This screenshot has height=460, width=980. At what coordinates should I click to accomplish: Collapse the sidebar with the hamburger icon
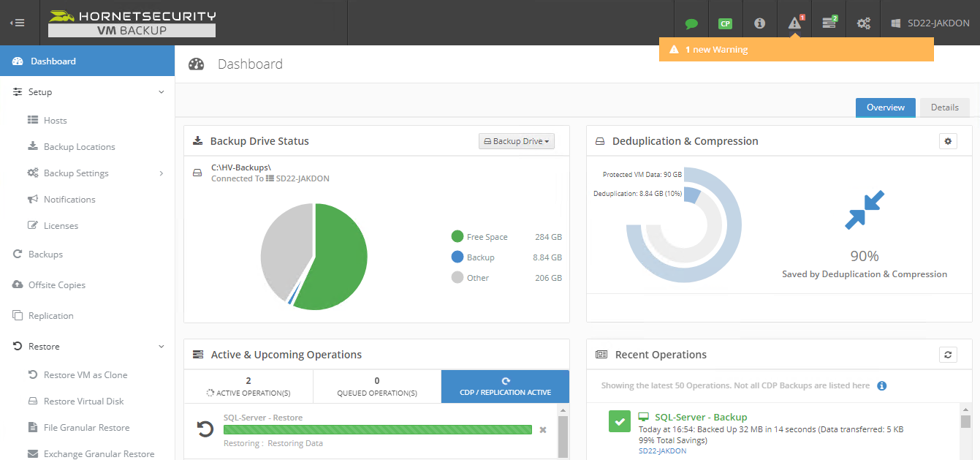(x=17, y=23)
